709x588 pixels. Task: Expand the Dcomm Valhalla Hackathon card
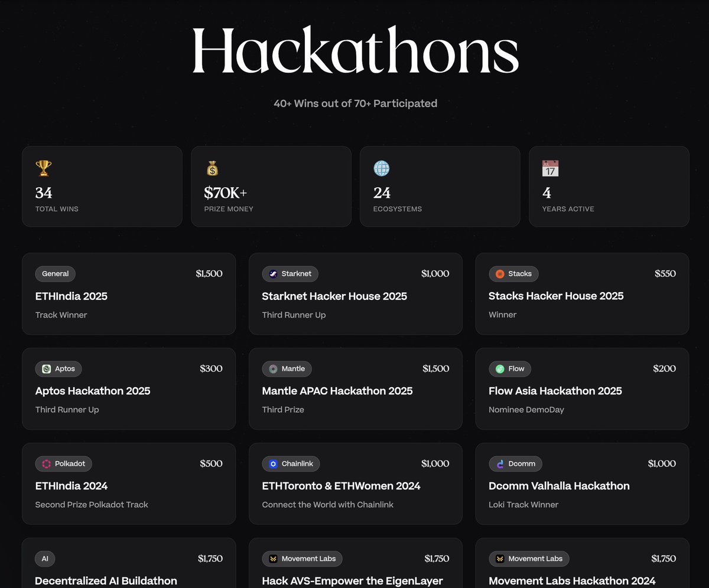[581, 484]
